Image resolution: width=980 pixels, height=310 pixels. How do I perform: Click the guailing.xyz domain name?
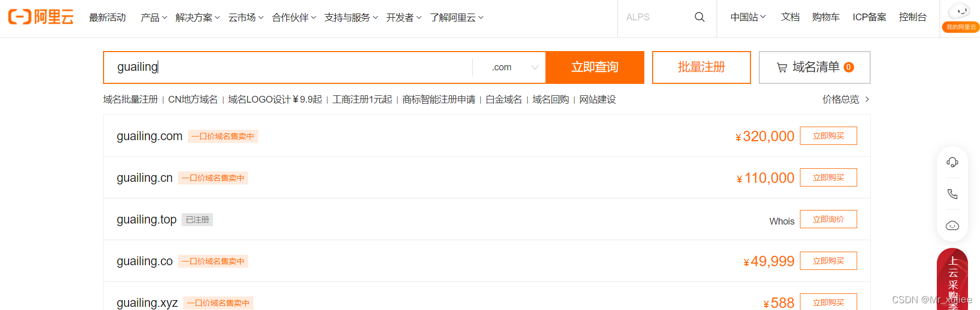click(x=147, y=303)
